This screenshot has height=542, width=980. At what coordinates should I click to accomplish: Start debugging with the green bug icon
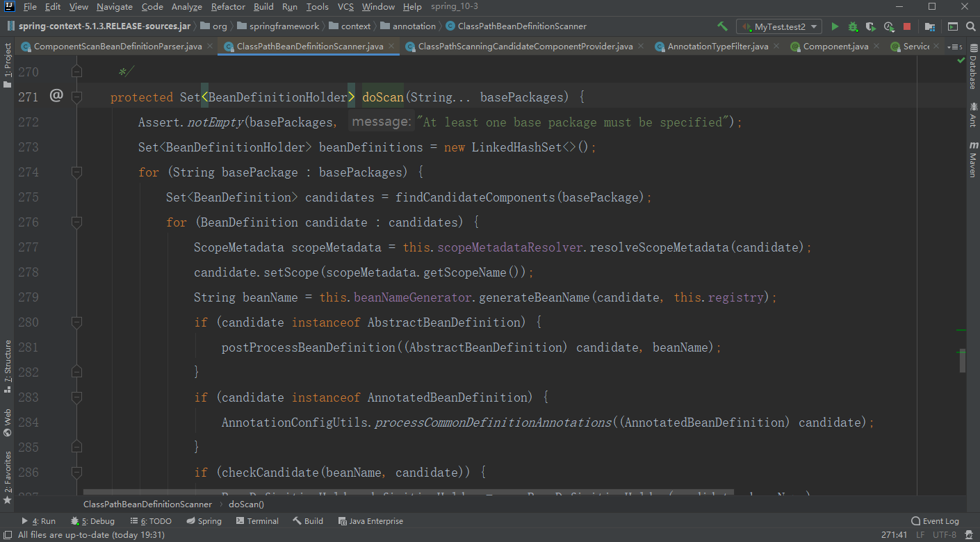click(853, 26)
